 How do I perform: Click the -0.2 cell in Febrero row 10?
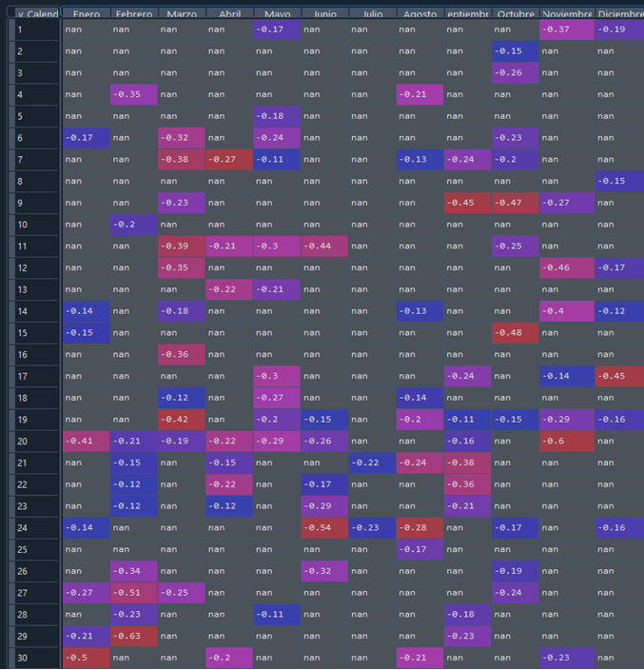[x=134, y=225]
